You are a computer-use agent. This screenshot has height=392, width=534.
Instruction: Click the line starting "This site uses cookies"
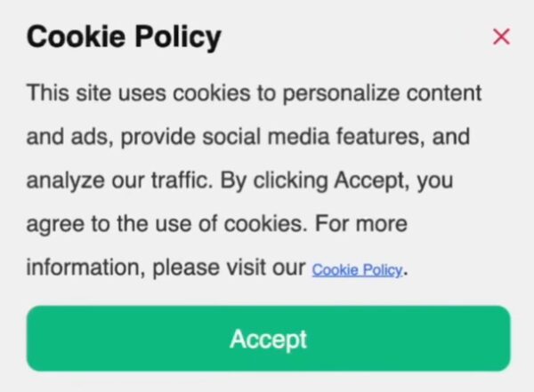254,92
